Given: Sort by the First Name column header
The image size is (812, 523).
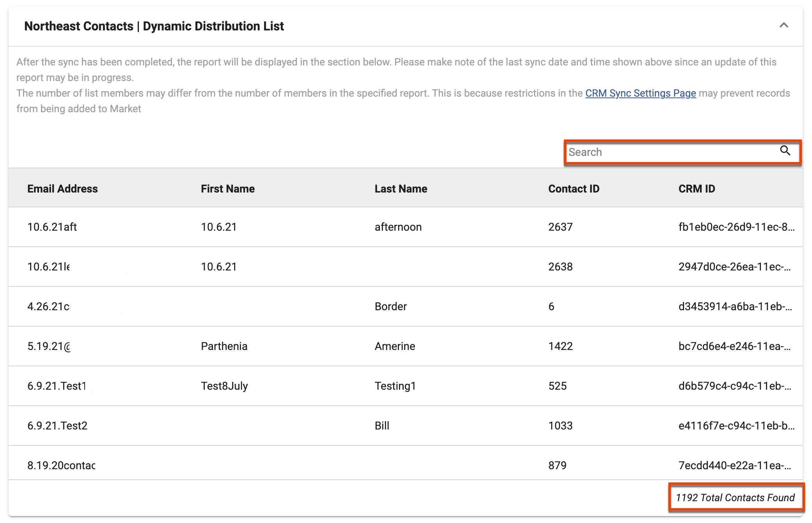Looking at the screenshot, I should click(227, 189).
